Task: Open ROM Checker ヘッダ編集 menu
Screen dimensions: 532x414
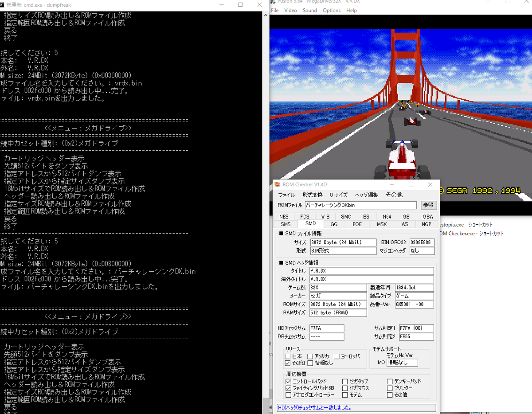Action: click(x=367, y=195)
